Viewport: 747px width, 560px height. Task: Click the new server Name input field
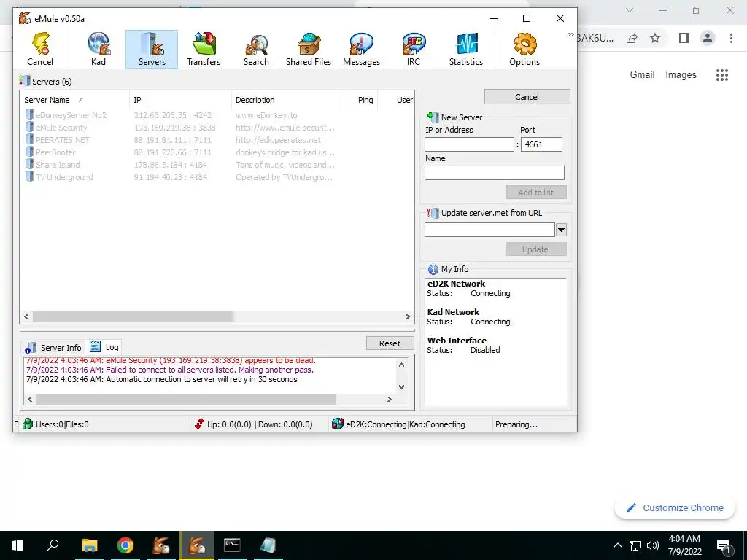pos(495,172)
